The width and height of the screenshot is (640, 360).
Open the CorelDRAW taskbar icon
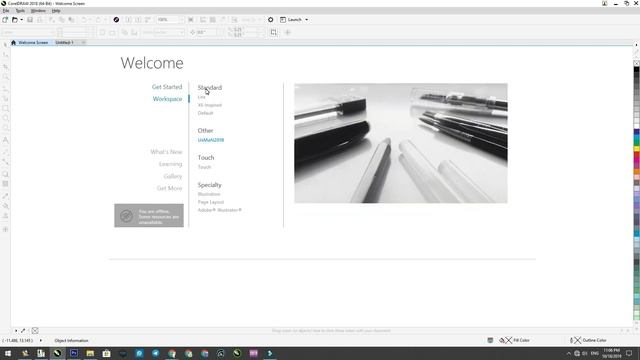(x=57, y=353)
